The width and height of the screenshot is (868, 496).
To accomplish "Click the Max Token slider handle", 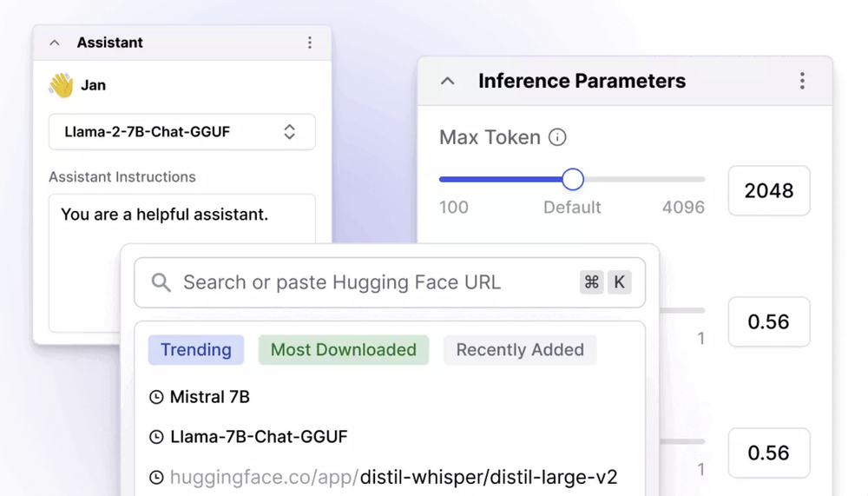I will click(573, 180).
